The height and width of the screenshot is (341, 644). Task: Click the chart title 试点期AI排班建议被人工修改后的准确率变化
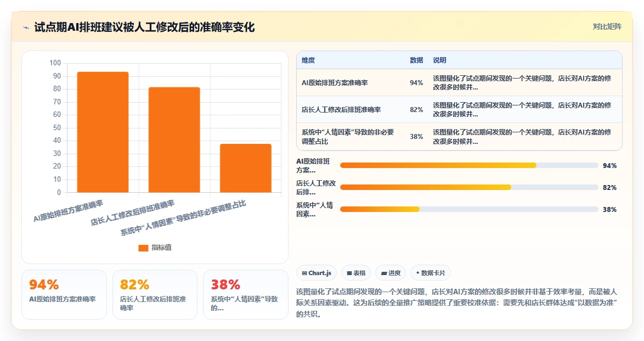pos(144,27)
